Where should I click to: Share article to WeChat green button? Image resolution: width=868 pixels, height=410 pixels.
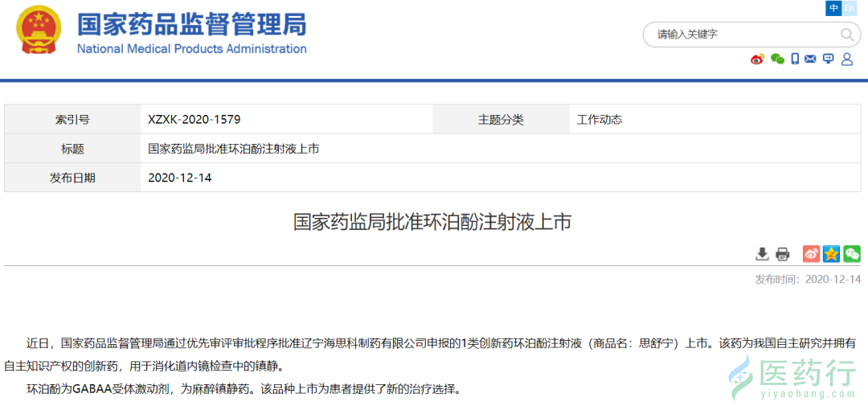851,254
